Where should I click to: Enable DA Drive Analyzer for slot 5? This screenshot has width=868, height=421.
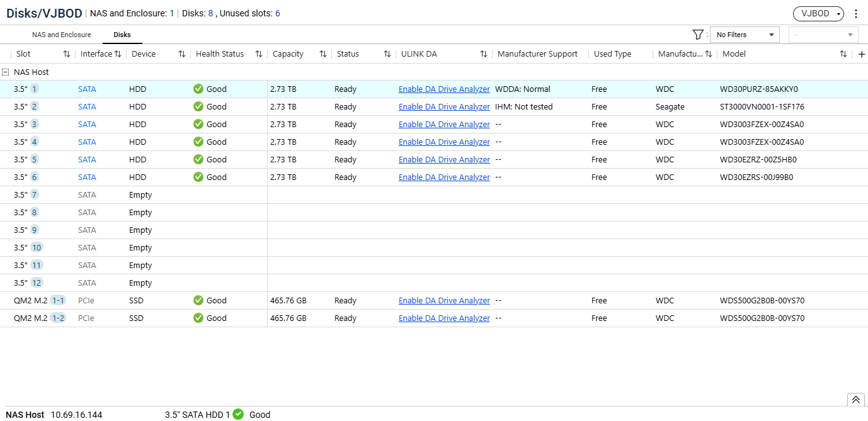tap(444, 160)
